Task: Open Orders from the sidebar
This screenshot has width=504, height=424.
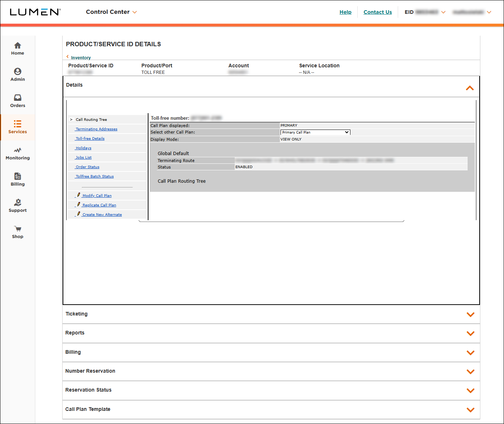Action: coord(17,101)
